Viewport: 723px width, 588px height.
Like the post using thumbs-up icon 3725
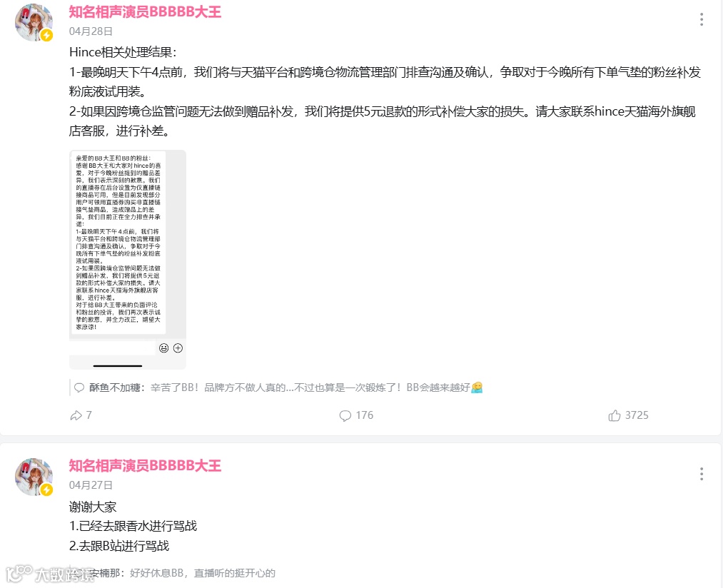615,415
